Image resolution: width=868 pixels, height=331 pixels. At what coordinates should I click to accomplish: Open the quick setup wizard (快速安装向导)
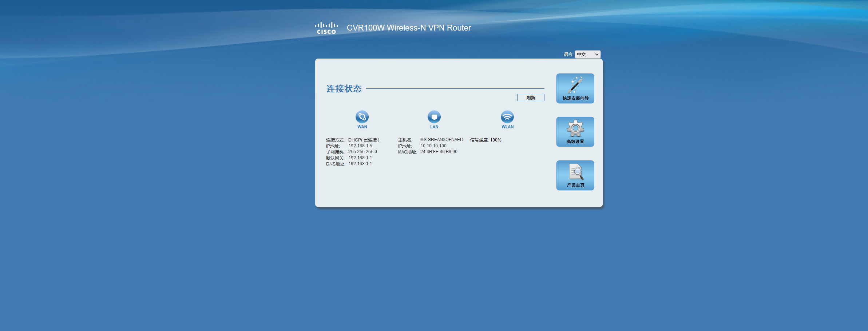point(575,88)
